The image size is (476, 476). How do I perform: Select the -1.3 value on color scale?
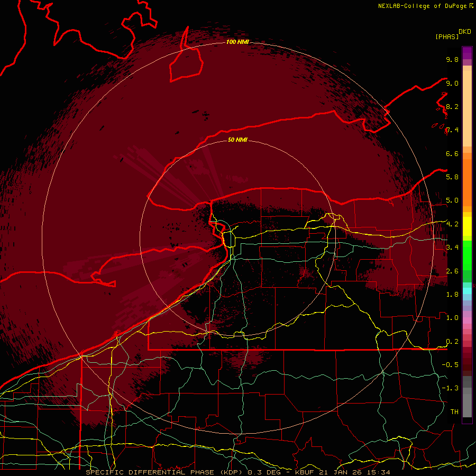(450, 388)
